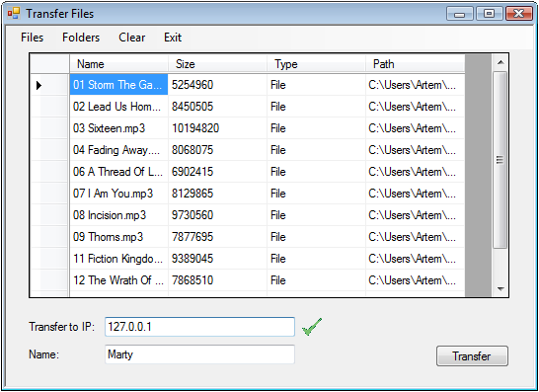Screen dimensions: 539x392
Task: Click the Type cell in the 09 Thorns.mp3 row
Action: point(316,237)
